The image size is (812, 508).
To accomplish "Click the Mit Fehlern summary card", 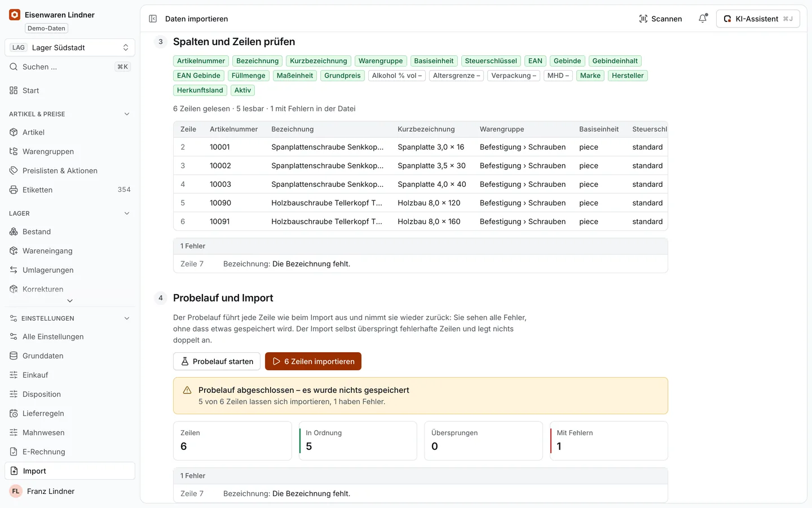I will click(x=609, y=441).
